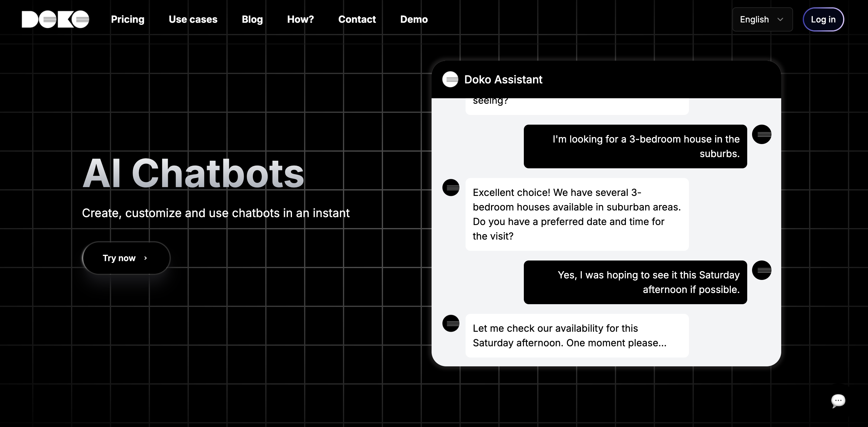Screen dimensions: 868x427
Task: Click the bot avatar beside 'Excellent choice!'
Action: [451, 187]
